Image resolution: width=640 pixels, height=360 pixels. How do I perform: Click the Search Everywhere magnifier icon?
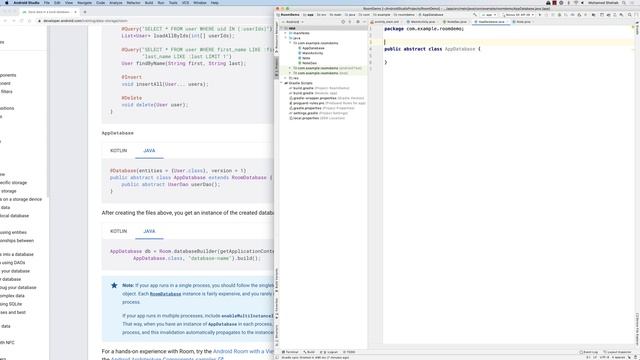tap(630, 15)
